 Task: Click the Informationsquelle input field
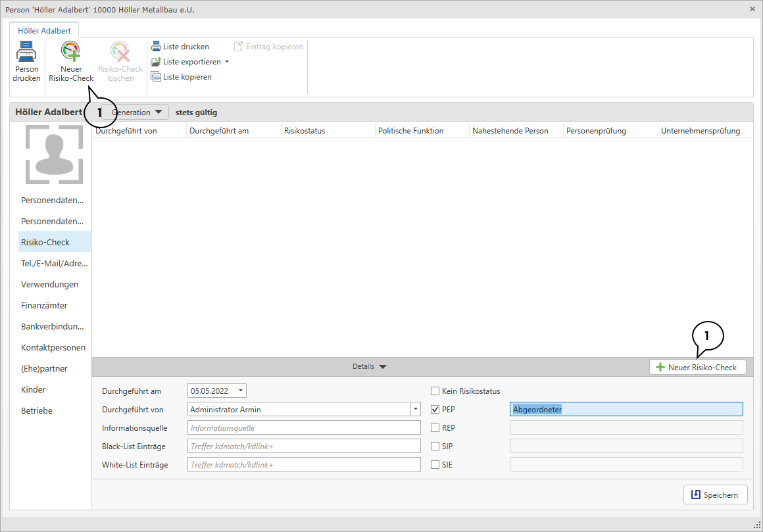tap(304, 428)
